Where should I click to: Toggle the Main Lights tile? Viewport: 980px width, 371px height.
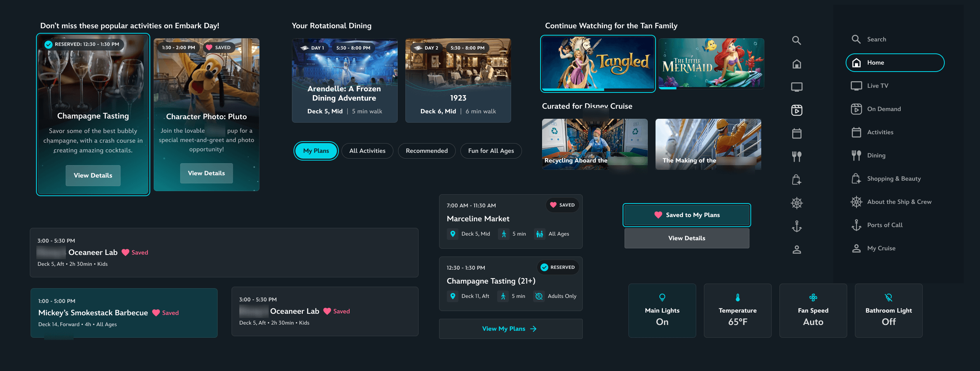662,311
